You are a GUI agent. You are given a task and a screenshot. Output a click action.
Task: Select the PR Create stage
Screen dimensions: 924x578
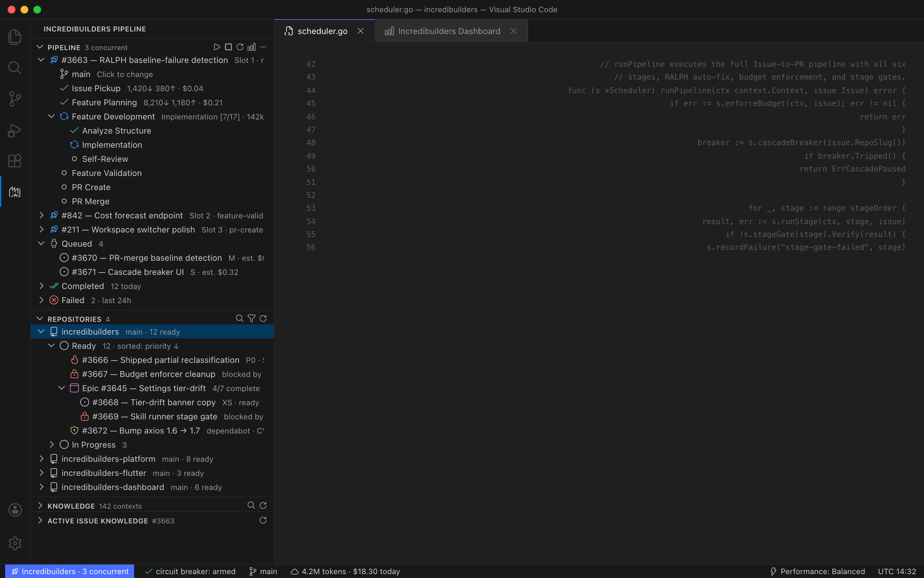tap(152, 187)
